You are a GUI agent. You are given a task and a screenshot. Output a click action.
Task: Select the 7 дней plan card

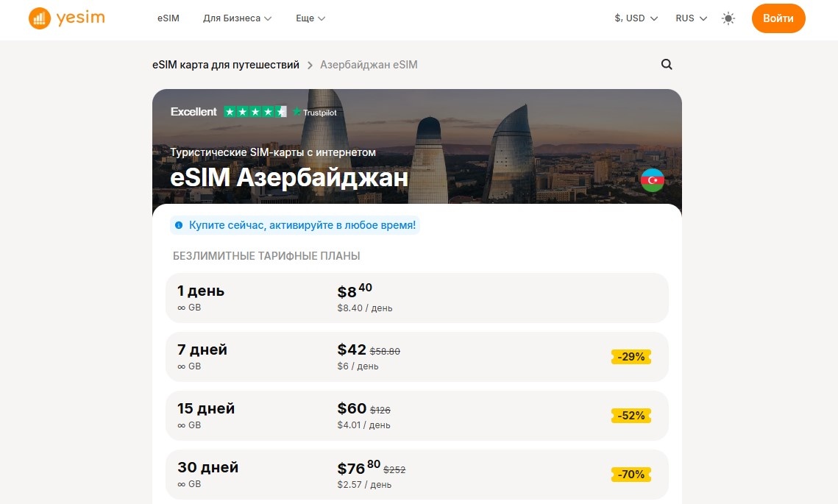417,357
